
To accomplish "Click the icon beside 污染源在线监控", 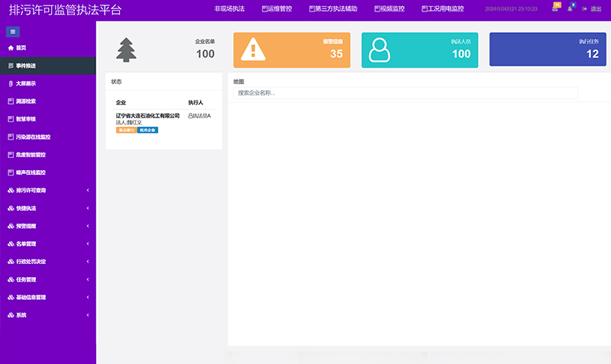I will point(11,137).
